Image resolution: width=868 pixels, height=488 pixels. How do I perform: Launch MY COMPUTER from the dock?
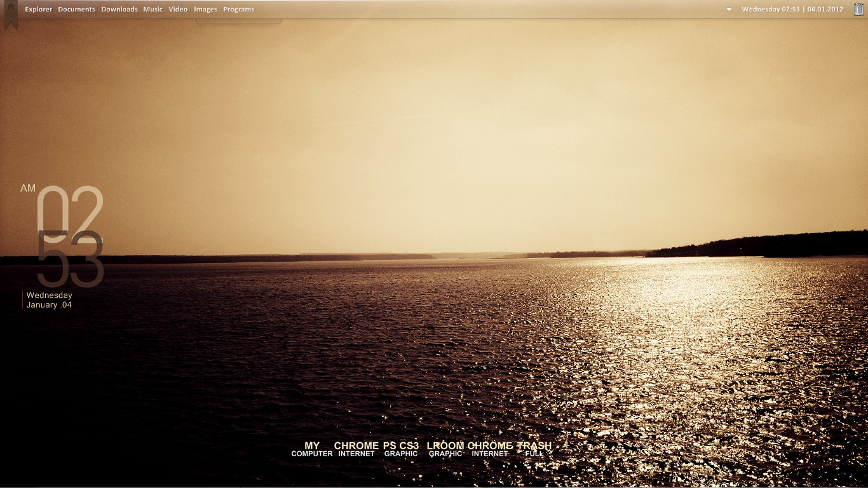[312, 449]
